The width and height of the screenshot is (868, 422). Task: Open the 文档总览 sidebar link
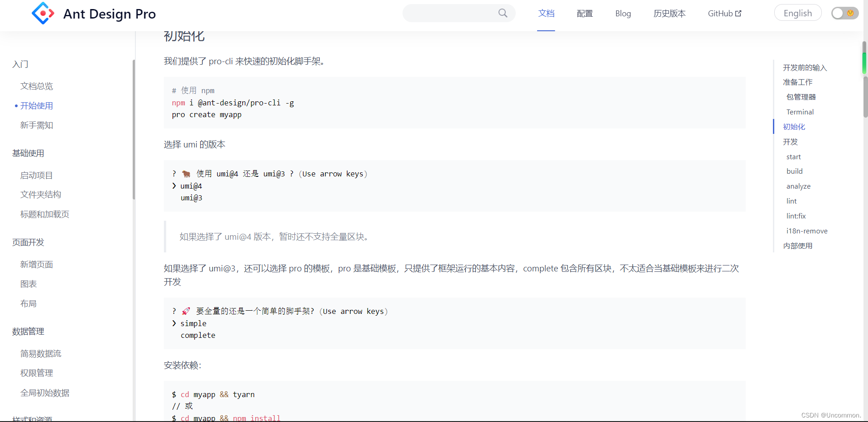[x=37, y=85]
